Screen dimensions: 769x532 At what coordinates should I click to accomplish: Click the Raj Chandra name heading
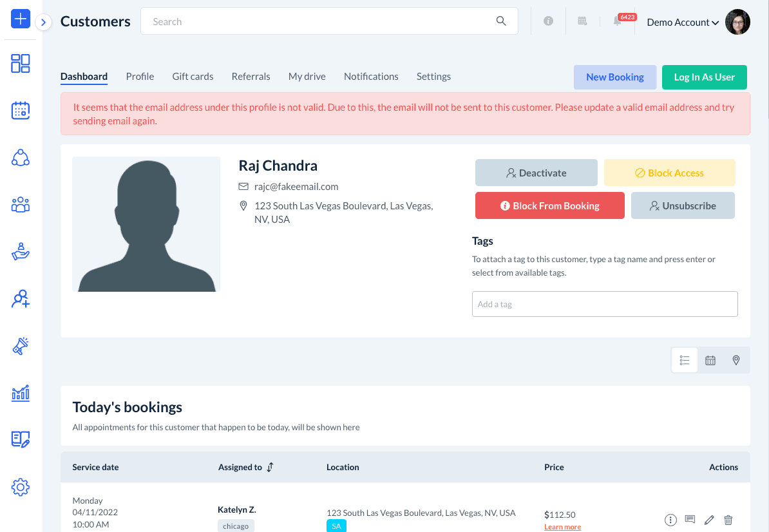[278, 166]
